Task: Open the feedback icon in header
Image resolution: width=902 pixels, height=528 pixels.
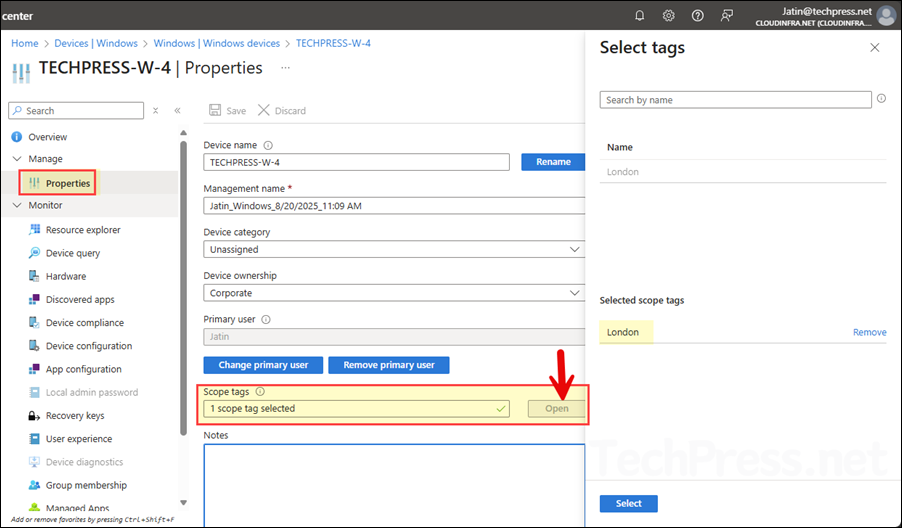Action: pyautogui.click(x=727, y=16)
